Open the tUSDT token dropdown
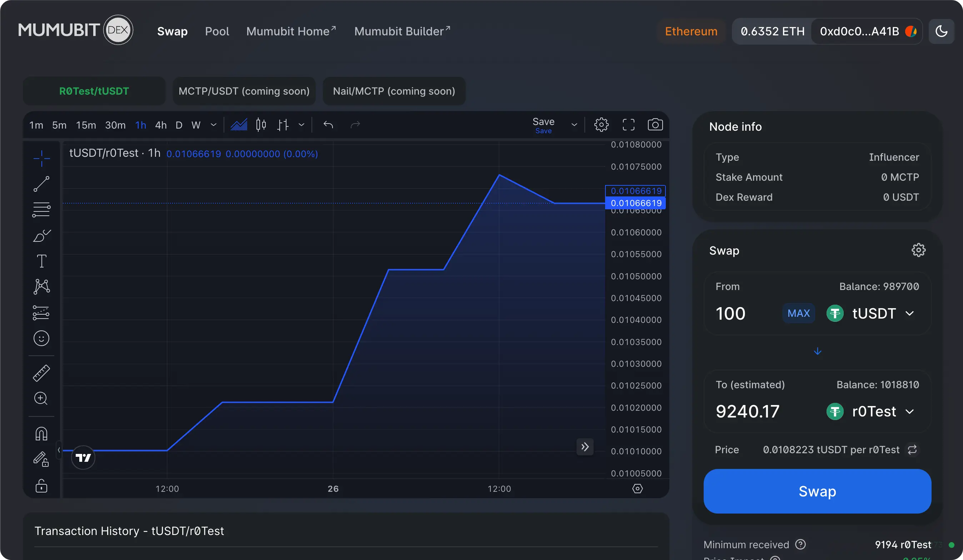The width and height of the screenshot is (963, 560). pos(871,314)
